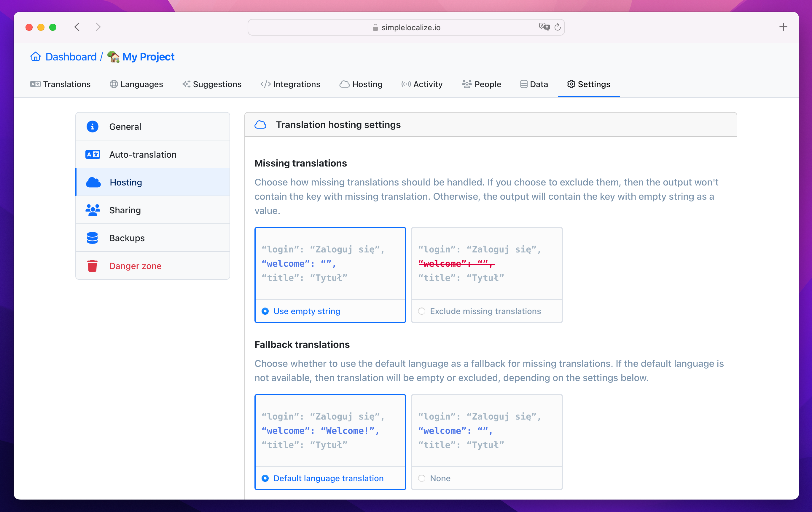This screenshot has width=812, height=512.
Task: Select the Use empty string radio button
Action: [x=265, y=311]
